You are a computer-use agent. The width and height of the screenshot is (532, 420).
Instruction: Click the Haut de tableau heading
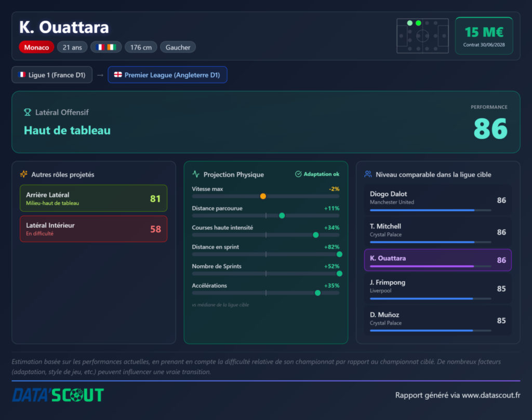[x=67, y=130]
